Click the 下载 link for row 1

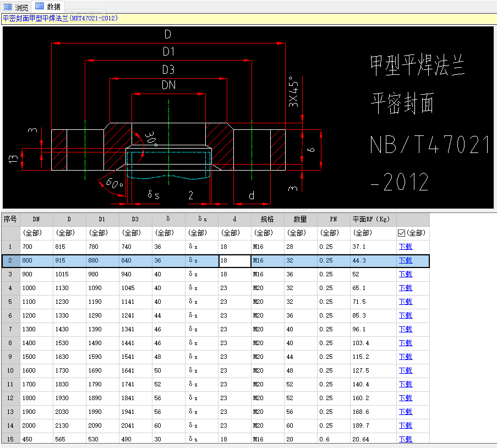coord(405,247)
